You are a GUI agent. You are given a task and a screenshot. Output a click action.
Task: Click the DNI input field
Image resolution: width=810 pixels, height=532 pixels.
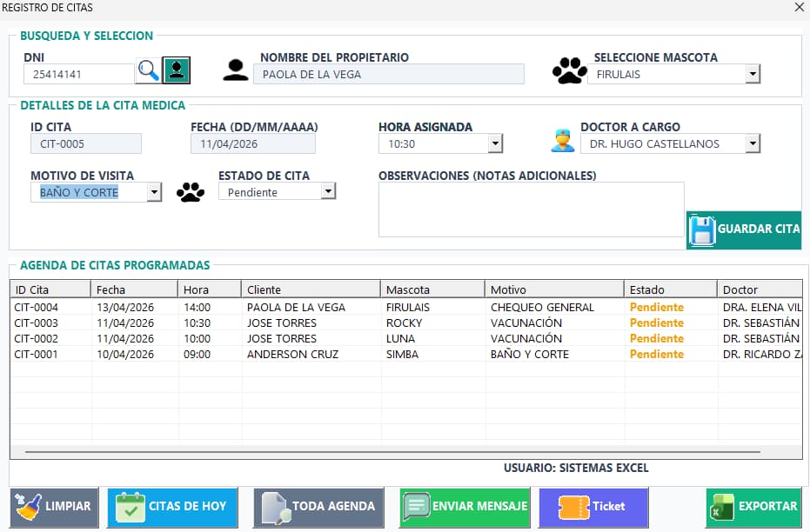79,74
